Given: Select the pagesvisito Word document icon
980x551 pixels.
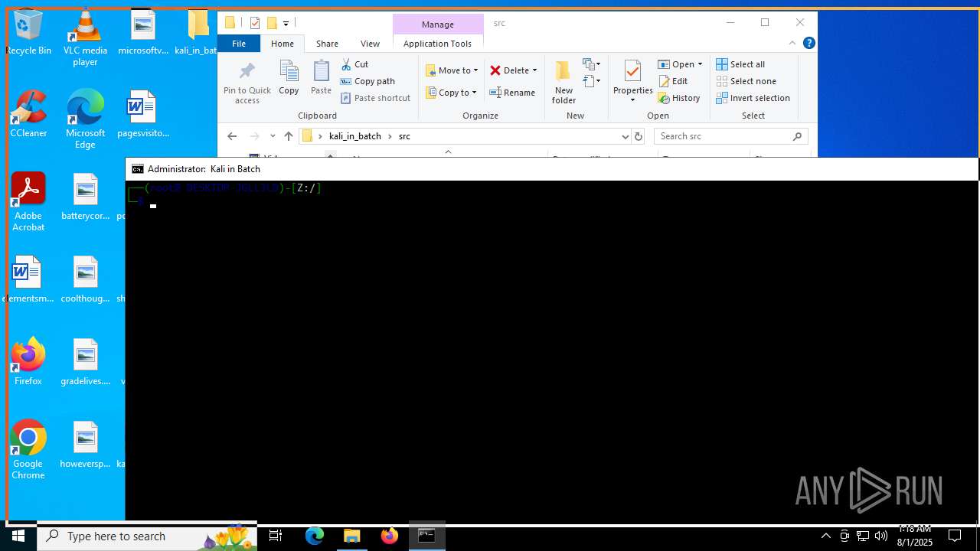Looking at the screenshot, I should [x=142, y=115].
